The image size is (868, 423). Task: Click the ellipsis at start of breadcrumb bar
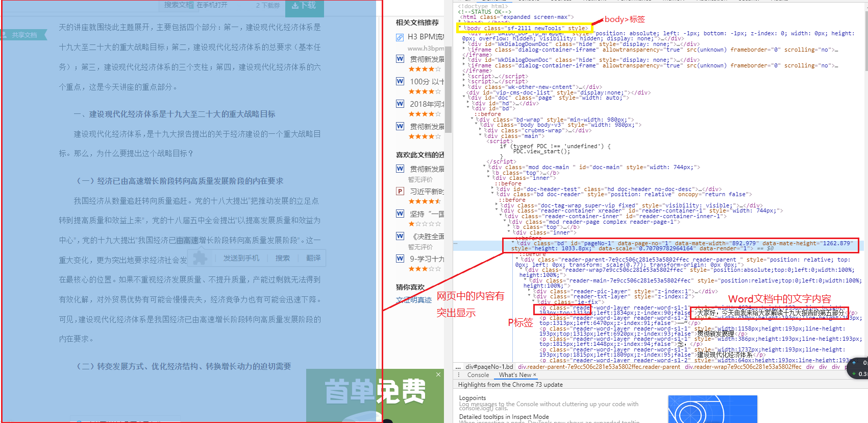(x=458, y=367)
